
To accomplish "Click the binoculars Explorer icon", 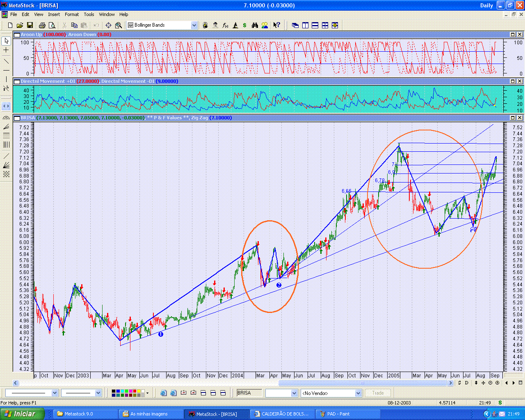I will point(255,25).
